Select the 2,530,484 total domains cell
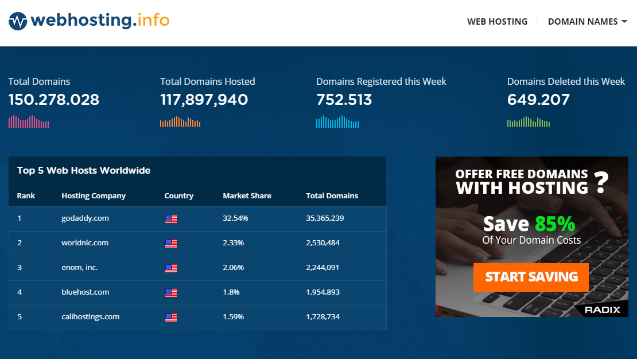This screenshot has height=364, width=637. point(323,242)
